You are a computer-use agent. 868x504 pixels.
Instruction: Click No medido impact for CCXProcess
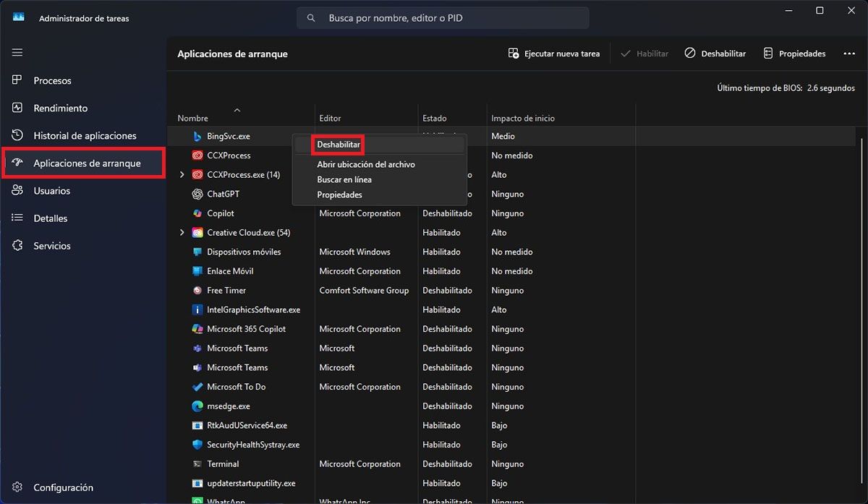511,155
